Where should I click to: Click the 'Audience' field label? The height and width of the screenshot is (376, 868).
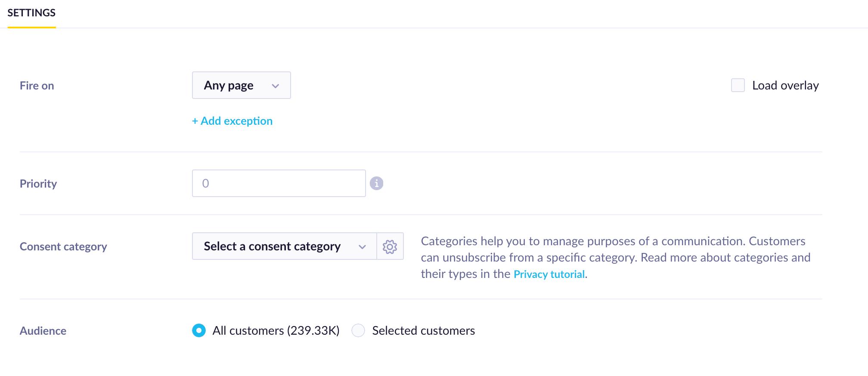click(43, 331)
